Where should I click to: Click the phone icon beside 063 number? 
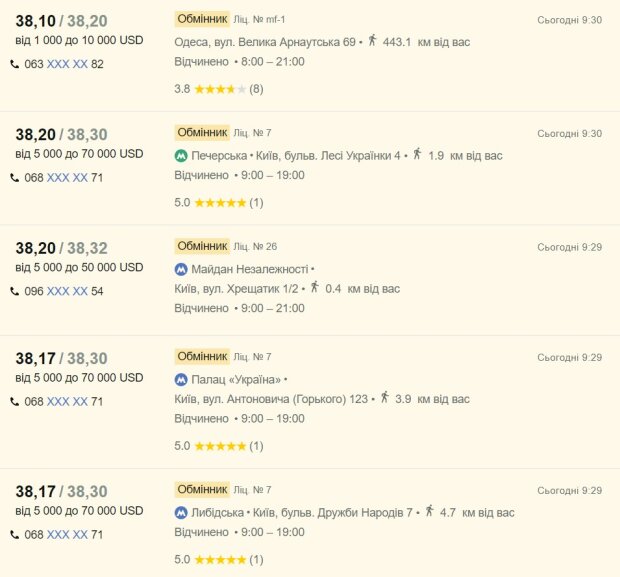(15, 64)
